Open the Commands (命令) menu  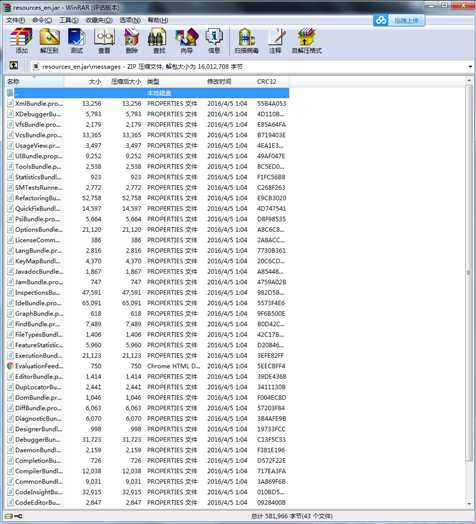tap(42, 20)
